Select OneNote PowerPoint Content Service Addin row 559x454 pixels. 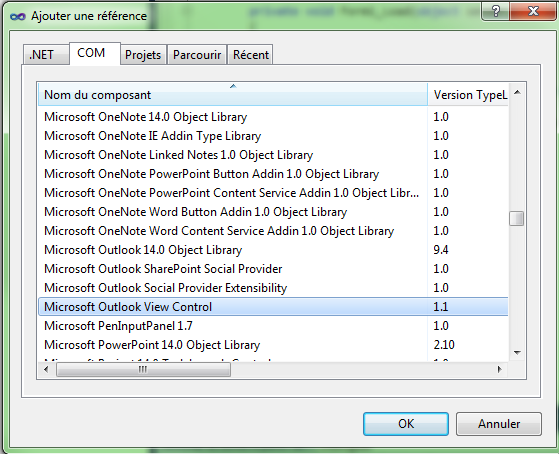click(x=273, y=193)
